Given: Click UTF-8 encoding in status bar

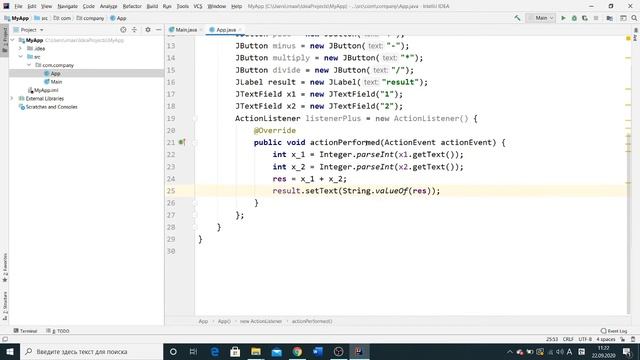Looking at the screenshot, I should pos(585,339).
